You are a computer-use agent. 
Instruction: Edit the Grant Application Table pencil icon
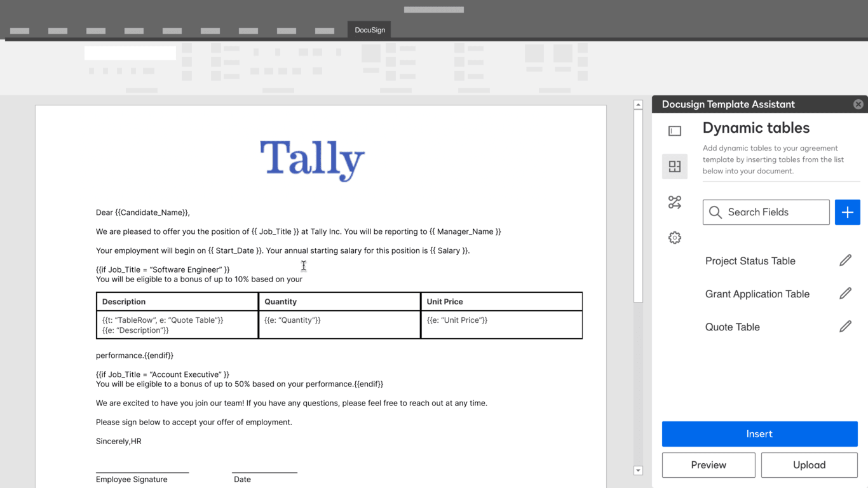(845, 294)
